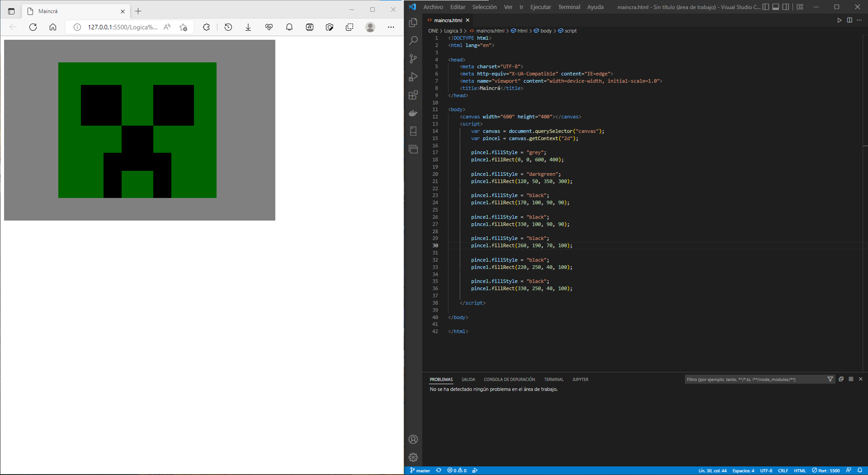Switch to the CONSOLA DE DEPURACIÓN tab
The image size is (868, 475).
tap(509, 380)
